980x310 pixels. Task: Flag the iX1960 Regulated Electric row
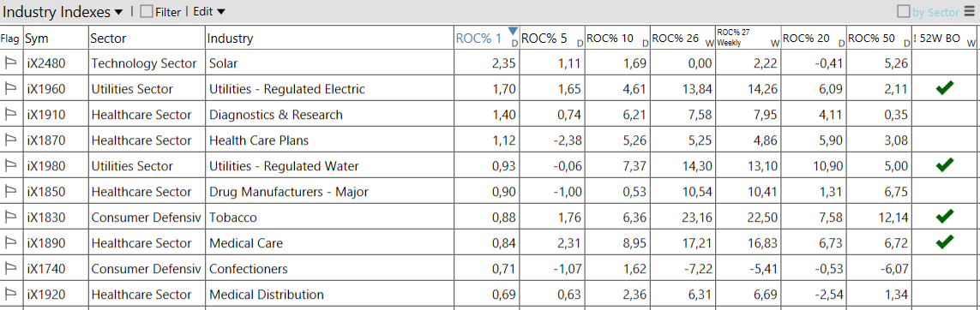click(x=10, y=88)
